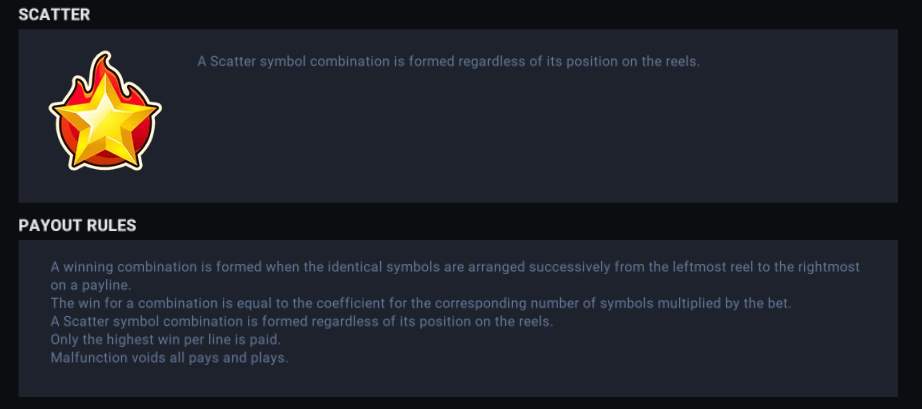Click the line starting 'The win for a combination'

tap(420, 303)
